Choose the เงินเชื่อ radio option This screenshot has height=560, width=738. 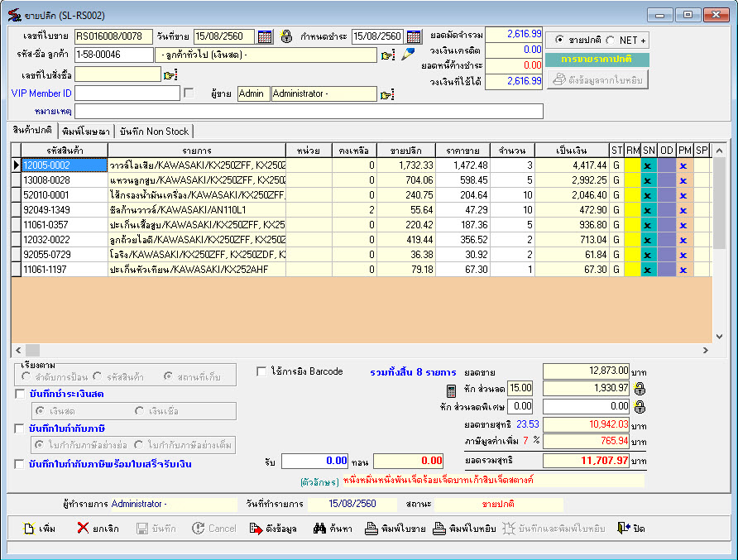pyautogui.click(x=139, y=411)
